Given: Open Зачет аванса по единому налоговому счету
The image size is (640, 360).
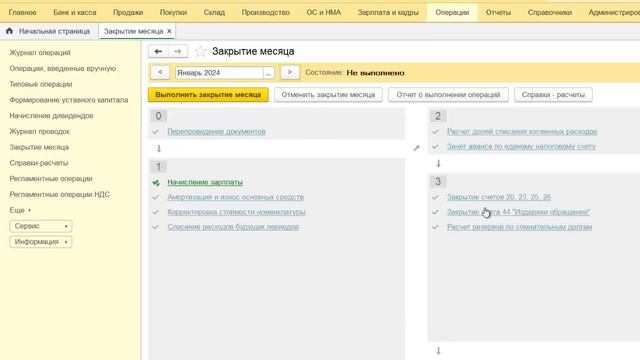Looking at the screenshot, I should click(x=522, y=147).
